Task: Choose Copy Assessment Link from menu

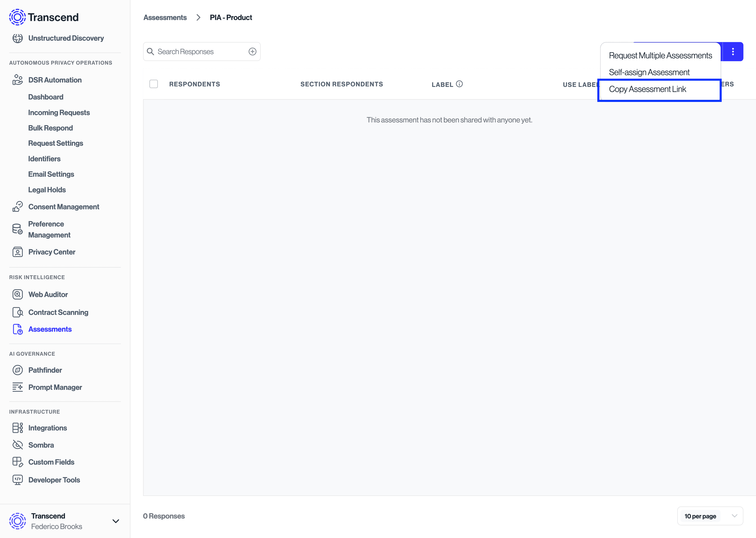Action: click(x=648, y=89)
